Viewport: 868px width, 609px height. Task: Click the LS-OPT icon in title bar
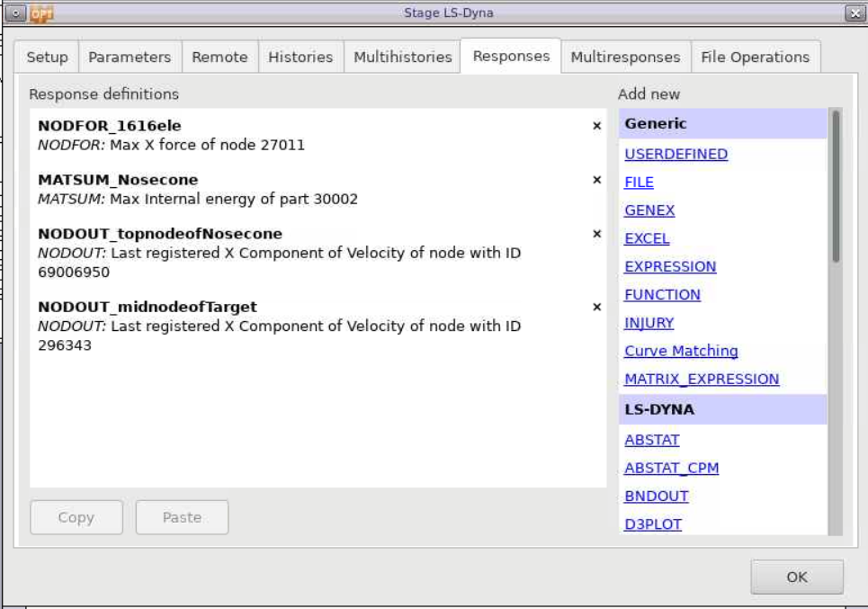(x=41, y=13)
